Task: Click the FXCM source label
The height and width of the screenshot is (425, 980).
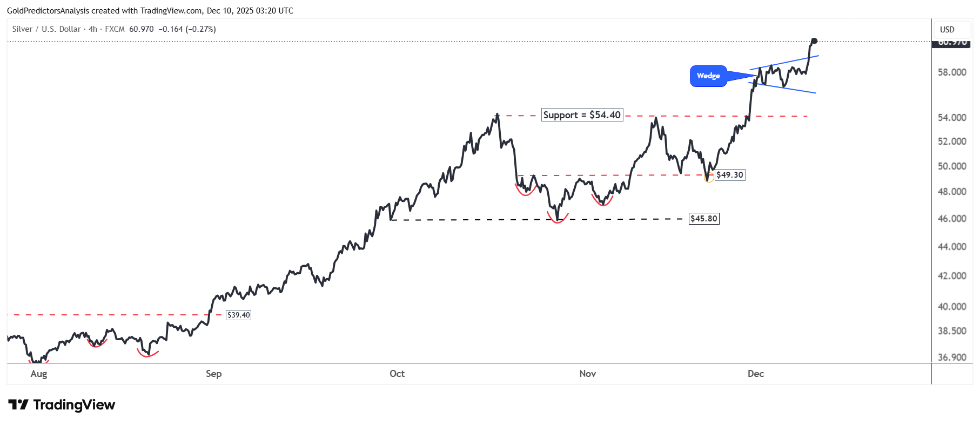Action: click(x=115, y=29)
